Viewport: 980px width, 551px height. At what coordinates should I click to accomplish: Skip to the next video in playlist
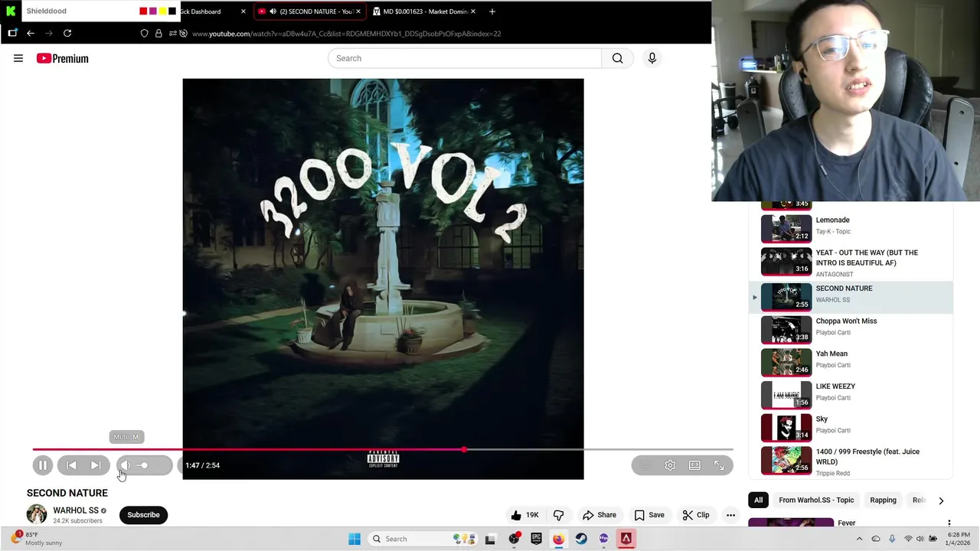[x=96, y=465]
